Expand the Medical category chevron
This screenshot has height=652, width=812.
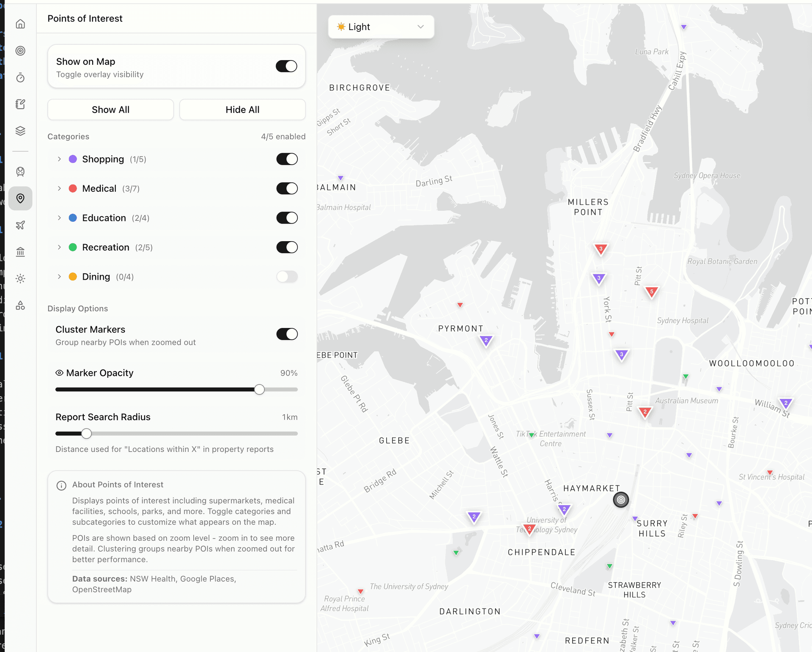pos(59,189)
